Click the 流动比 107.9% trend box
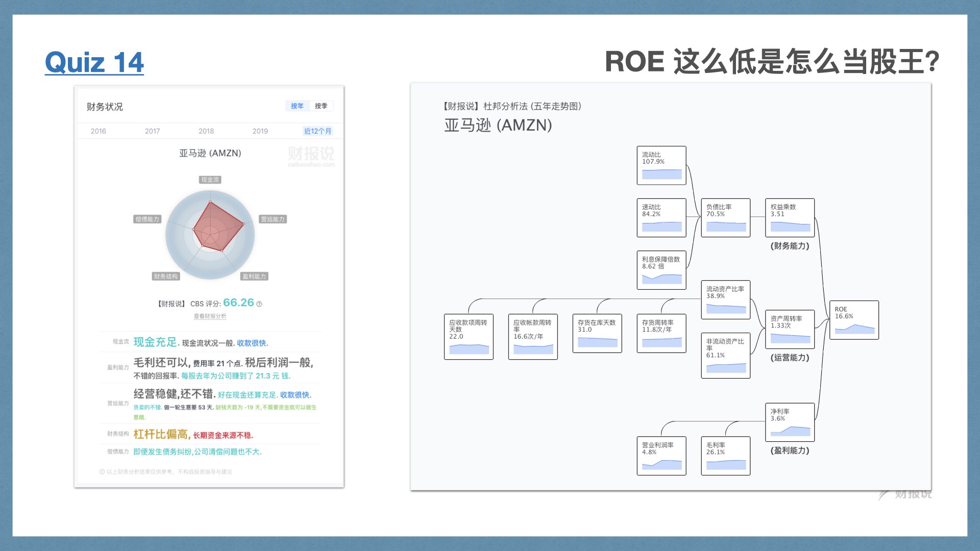Viewport: 980px width, 551px height. point(661,165)
